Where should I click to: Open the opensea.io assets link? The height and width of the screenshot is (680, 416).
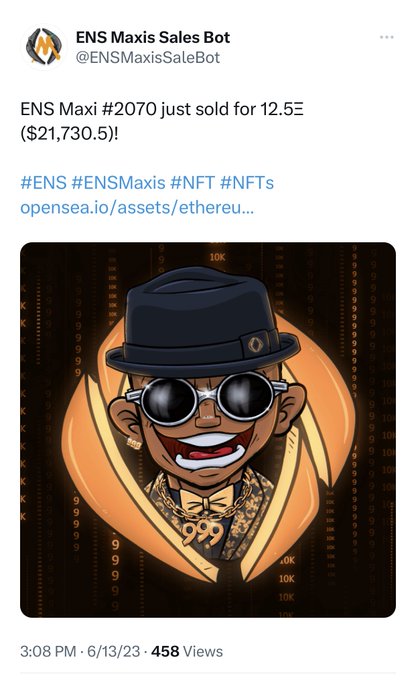tap(137, 208)
